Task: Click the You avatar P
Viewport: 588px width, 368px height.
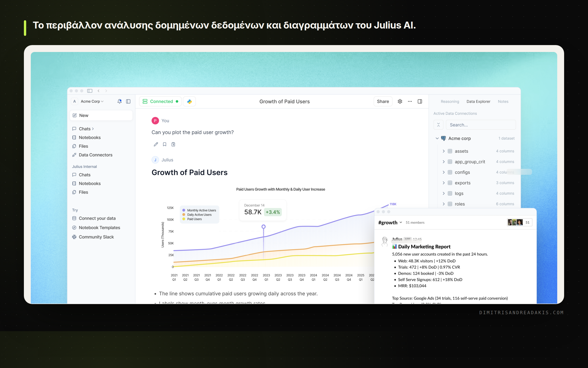Action: tap(155, 121)
